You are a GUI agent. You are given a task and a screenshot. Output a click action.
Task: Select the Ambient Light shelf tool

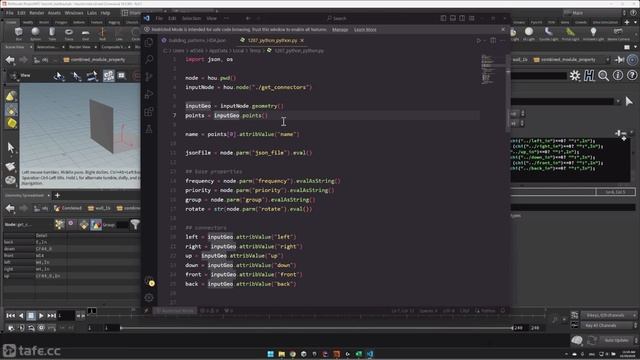pyautogui.click(x=593, y=34)
